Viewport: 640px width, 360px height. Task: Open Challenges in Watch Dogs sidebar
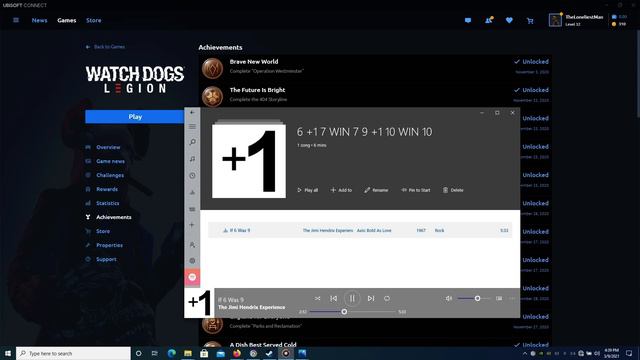(110, 175)
